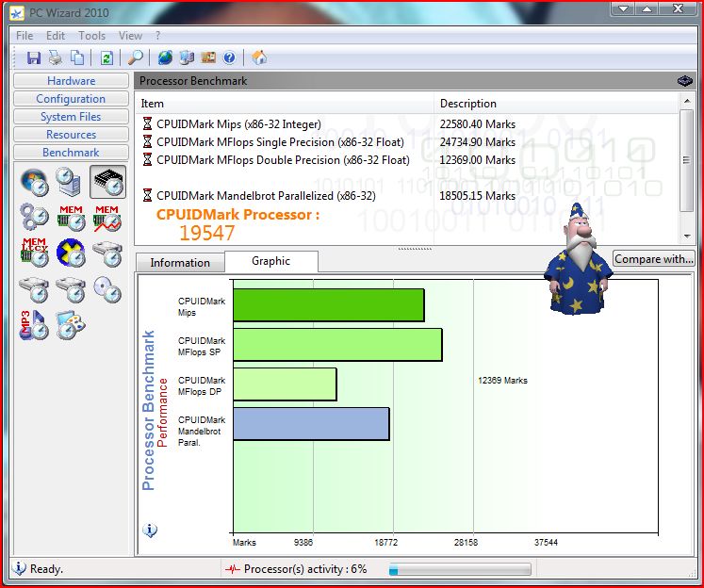The image size is (704, 588).
Task: Click the 18505.15 Marks value
Action: click(477, 196)
